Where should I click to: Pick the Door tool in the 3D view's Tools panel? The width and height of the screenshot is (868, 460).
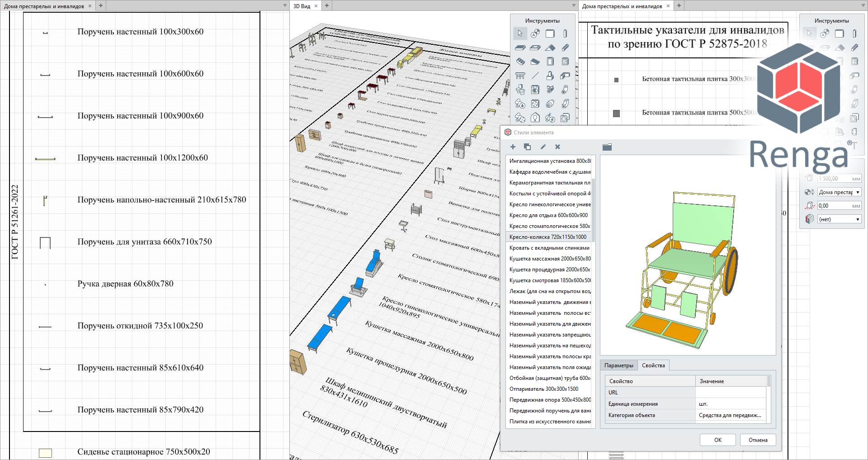click(x=550, y=62)
